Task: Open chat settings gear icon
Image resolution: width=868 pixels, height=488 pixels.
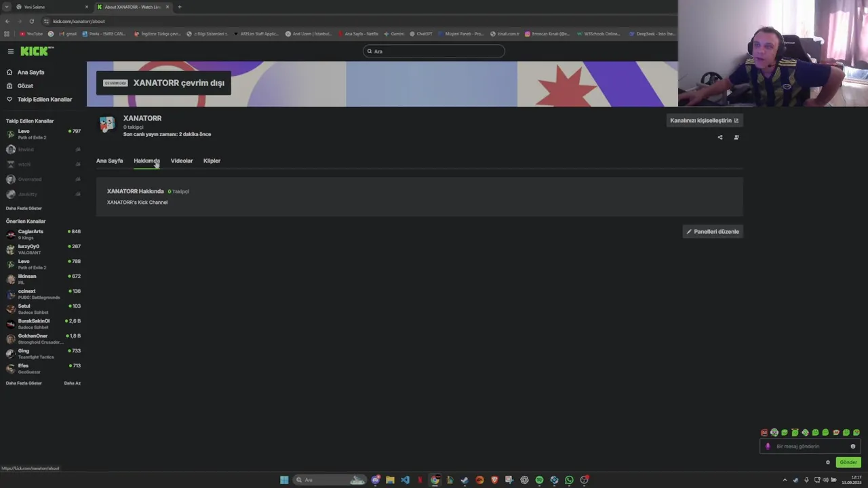Action: 828,462
